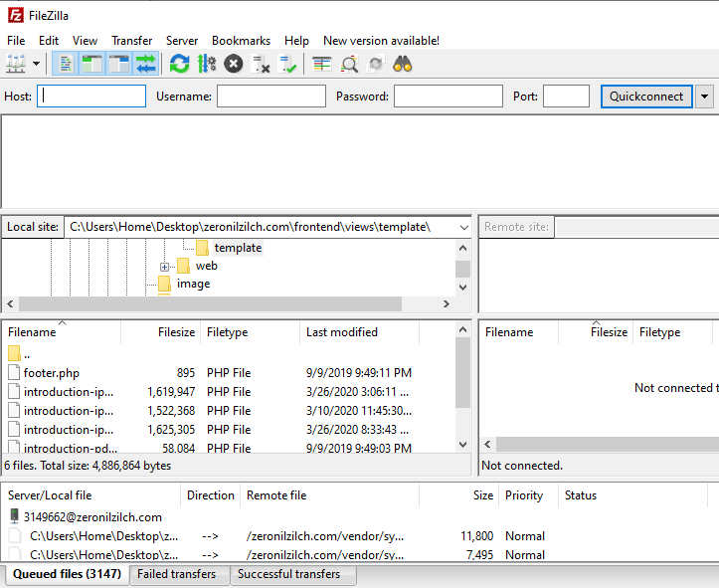Open the Server menu

(182, 41)
